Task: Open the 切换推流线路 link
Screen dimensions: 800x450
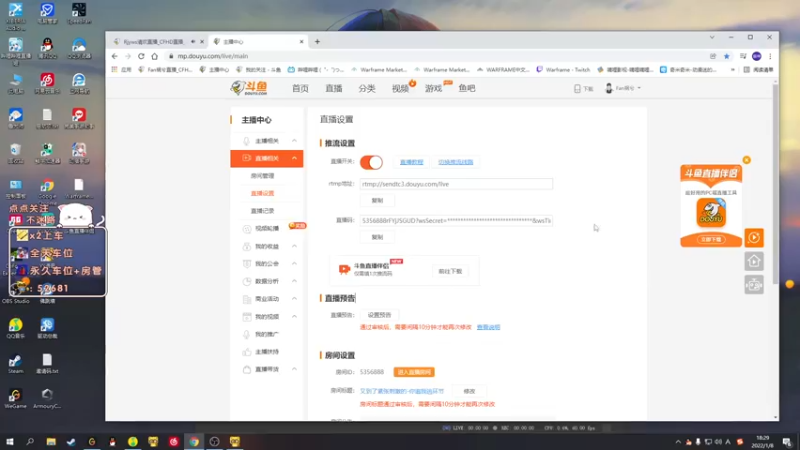Action: [456, 162]
